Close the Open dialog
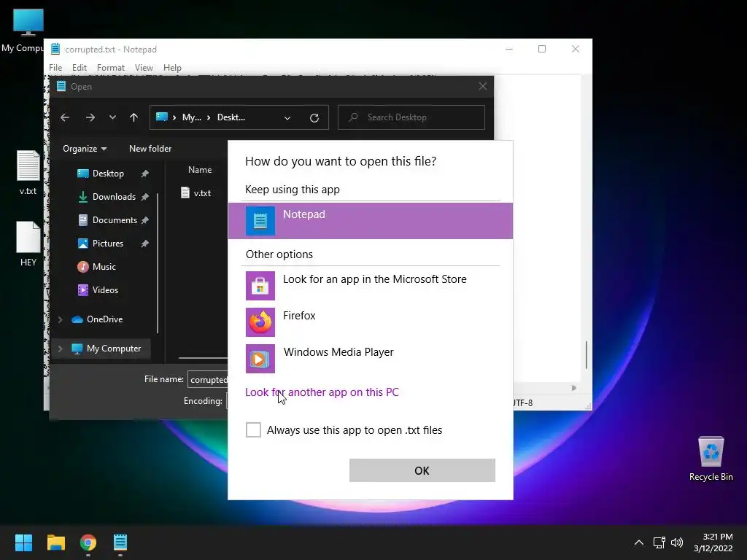This screenshot has height=560, width=747. pos(483,86)
